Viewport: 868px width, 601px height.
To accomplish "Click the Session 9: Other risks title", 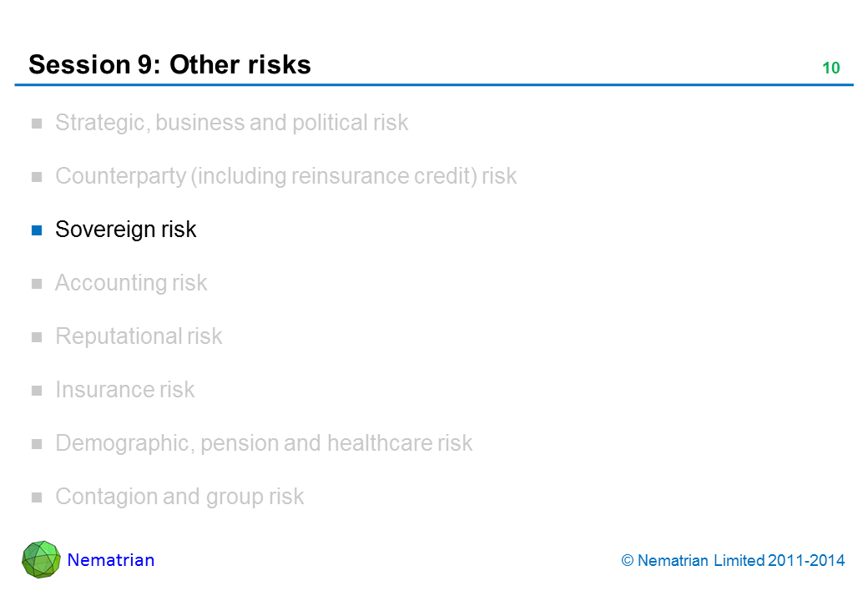I will (x=169, y=64).
